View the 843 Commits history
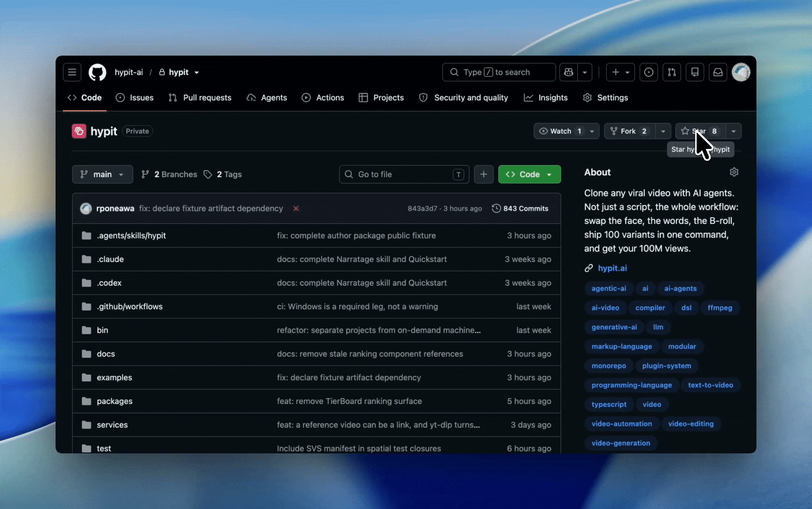This screenshot has height=509, width=812. (x=520, y=208)
